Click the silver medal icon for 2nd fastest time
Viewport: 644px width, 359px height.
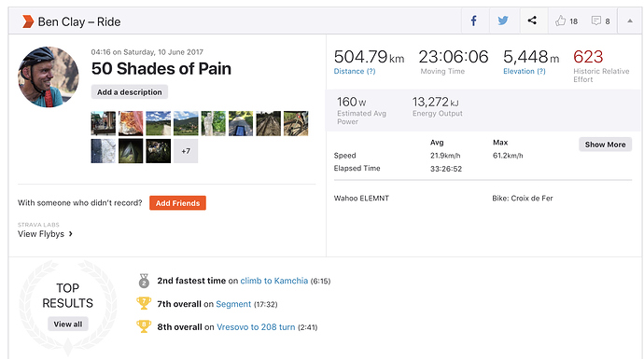[144, 281]
